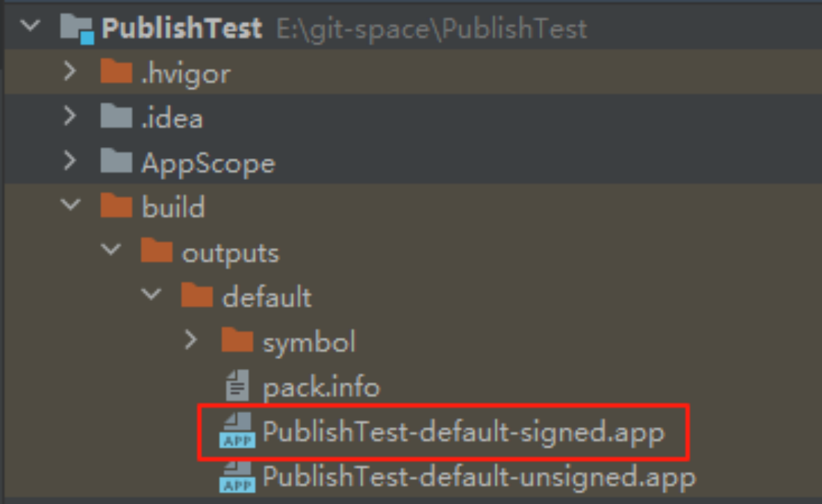Click the AppScope folder icon
The image size is (822, 504).
tap(116, 162)
